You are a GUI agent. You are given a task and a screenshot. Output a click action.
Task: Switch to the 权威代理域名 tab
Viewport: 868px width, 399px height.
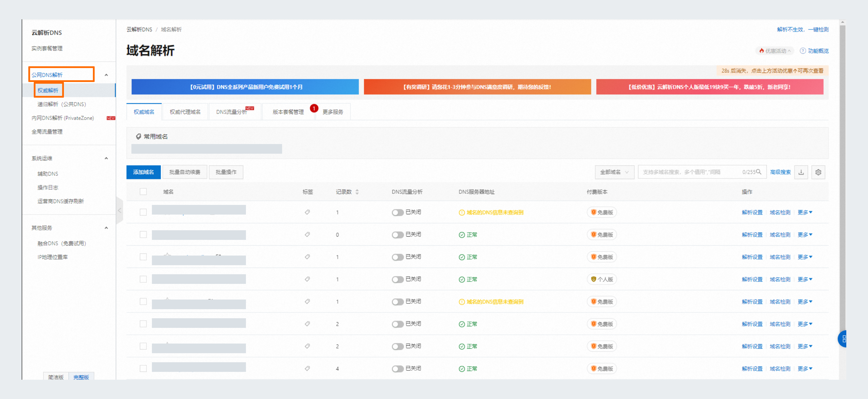pyautogui.click(x=185, y=112)
